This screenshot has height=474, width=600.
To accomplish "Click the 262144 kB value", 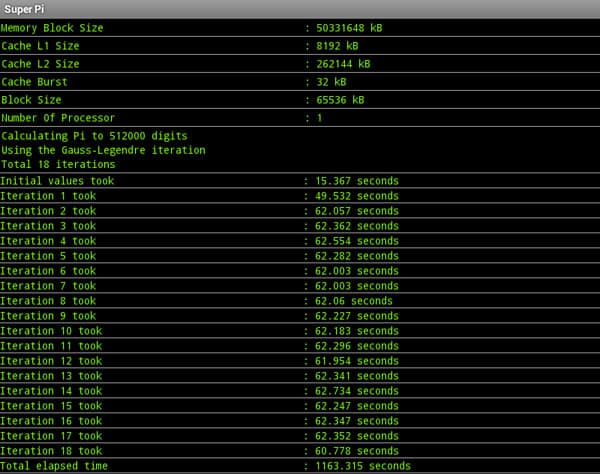I will [x=343, y=64].
